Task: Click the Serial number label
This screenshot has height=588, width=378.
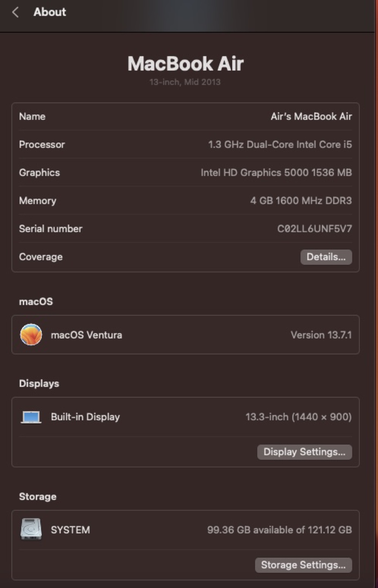Action: tap(51, 229)
